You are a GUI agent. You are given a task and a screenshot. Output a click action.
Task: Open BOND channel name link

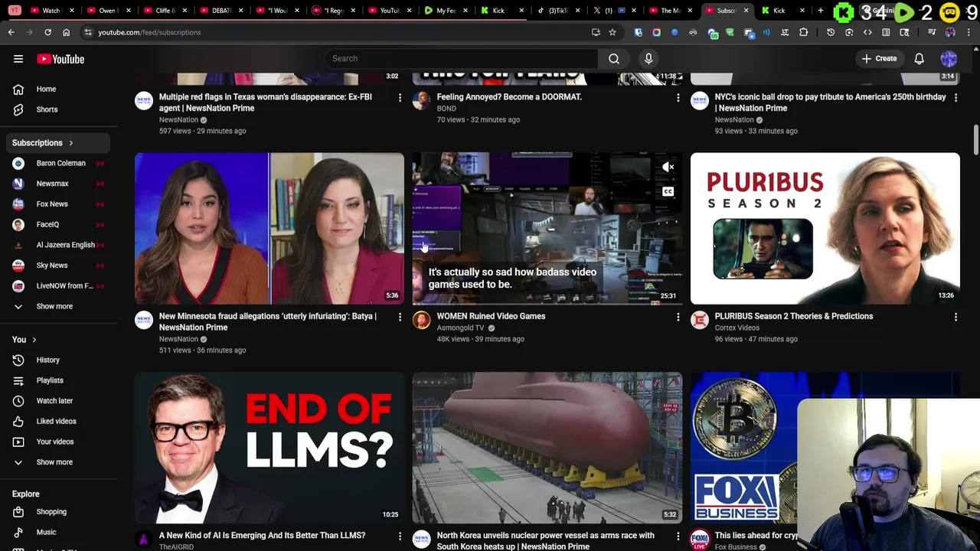pyautogui.click(x=446, y=109)
